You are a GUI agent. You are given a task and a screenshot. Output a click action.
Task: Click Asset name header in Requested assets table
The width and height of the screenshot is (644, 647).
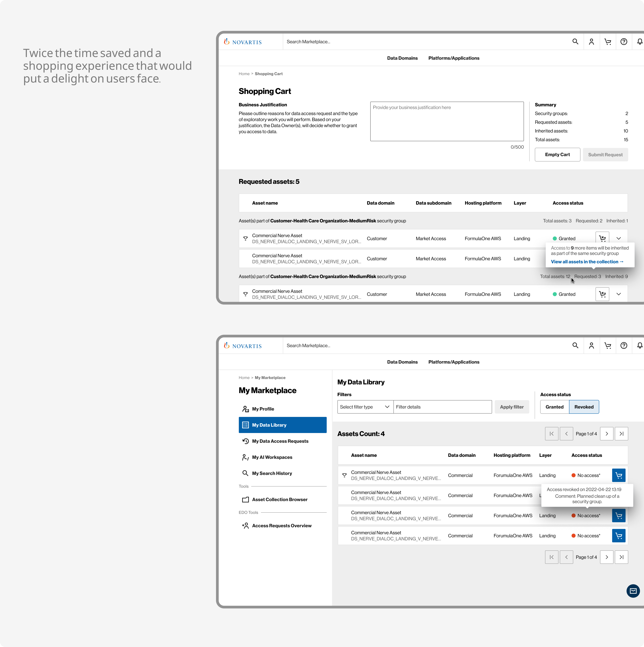tap(265, 203)
